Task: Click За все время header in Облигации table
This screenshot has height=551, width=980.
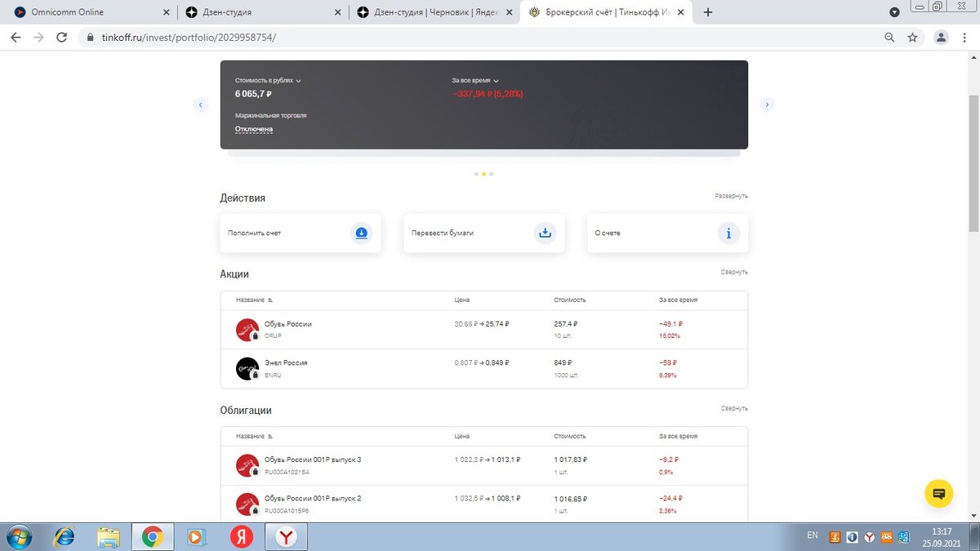Action: (x=678, y=437)
